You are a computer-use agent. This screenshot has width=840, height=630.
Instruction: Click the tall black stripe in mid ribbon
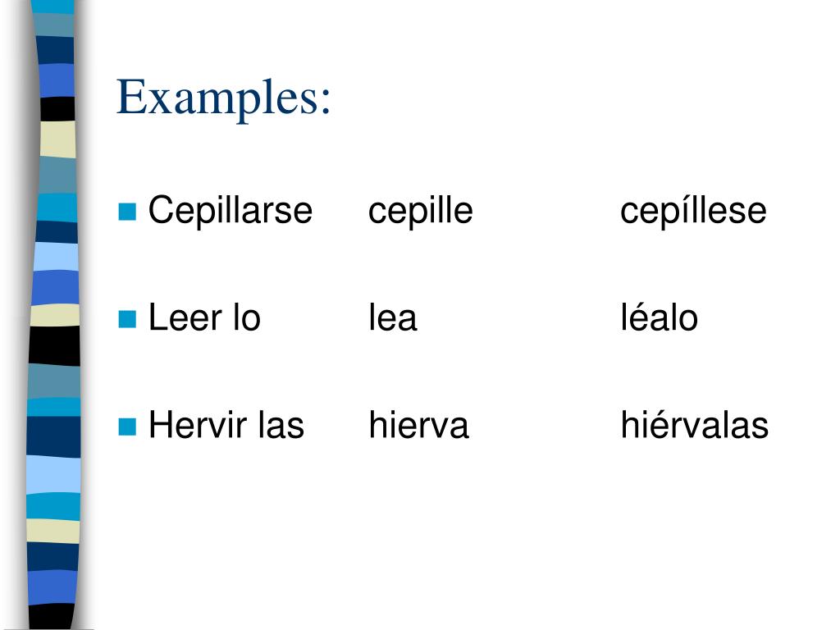pos(54,345)
